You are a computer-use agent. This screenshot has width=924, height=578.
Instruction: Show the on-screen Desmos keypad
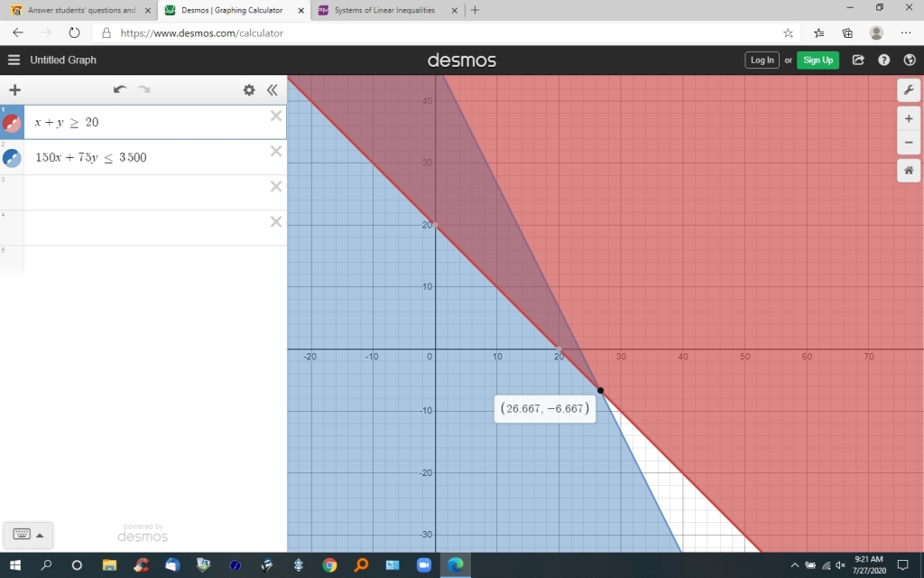(22, 535)
